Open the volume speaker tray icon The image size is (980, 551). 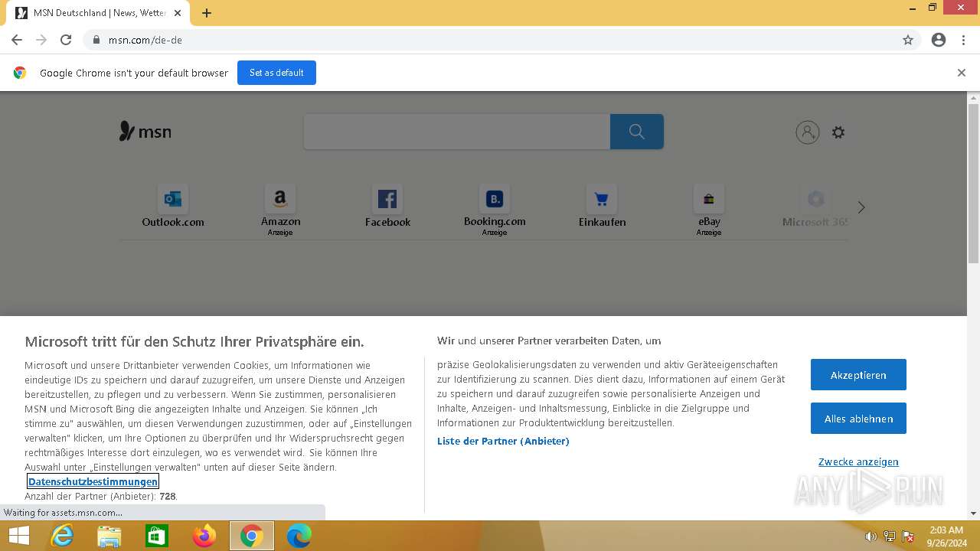871,536
